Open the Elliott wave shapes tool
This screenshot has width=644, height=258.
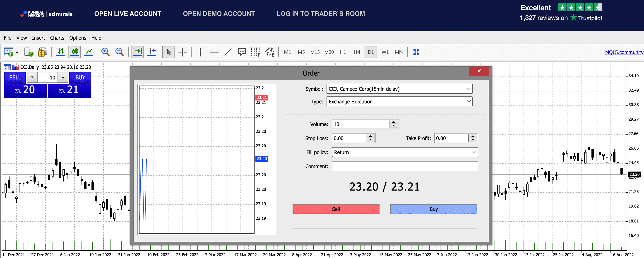point(270,52)
